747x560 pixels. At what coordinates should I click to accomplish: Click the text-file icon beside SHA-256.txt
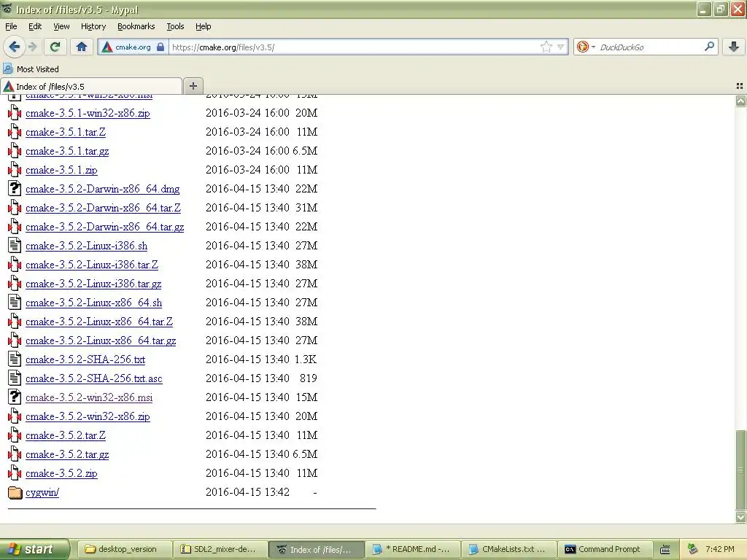15,359
